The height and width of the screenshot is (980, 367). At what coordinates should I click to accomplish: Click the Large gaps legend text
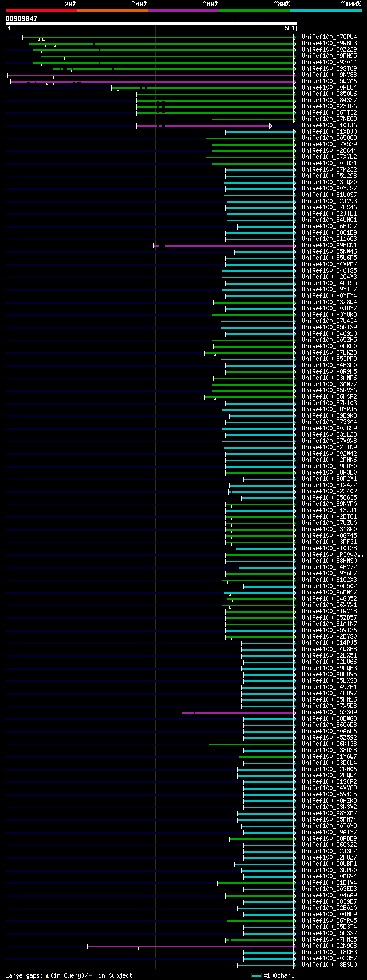(x=70, y=975)
